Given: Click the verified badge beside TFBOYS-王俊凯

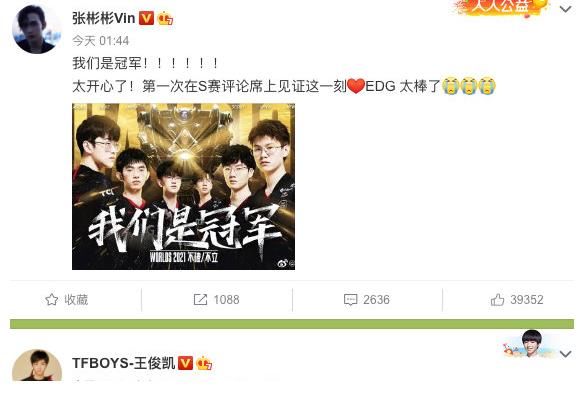Looking at the screenshot, I should click(185, 363).
